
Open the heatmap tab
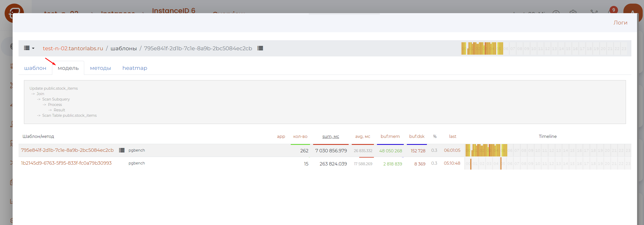coord(135,68)
